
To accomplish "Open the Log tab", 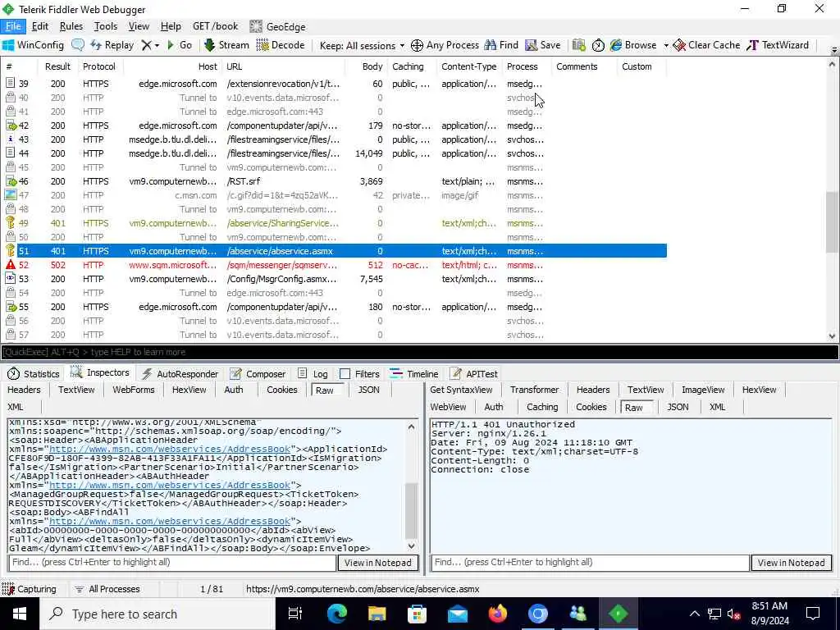I will pos(313,374).
